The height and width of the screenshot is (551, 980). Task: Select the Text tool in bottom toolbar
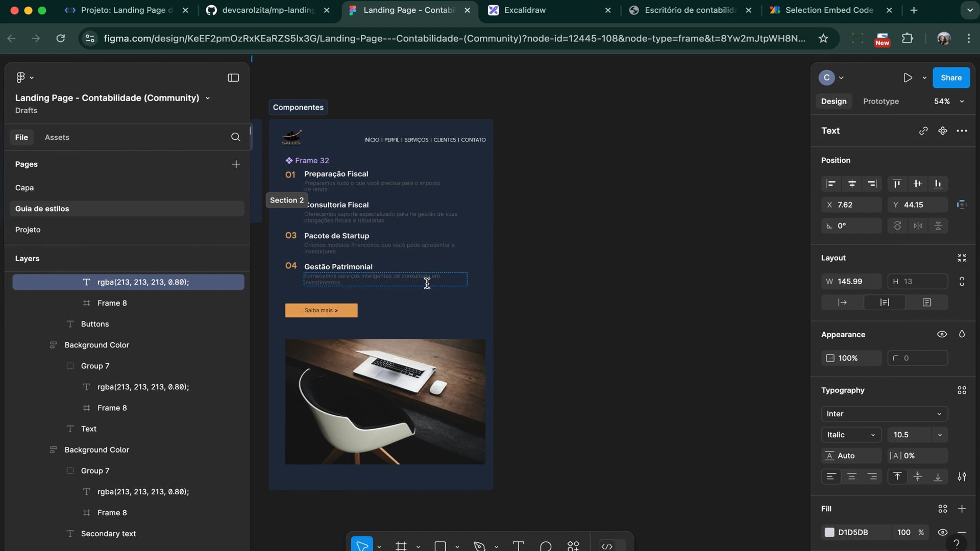point(518,546)
